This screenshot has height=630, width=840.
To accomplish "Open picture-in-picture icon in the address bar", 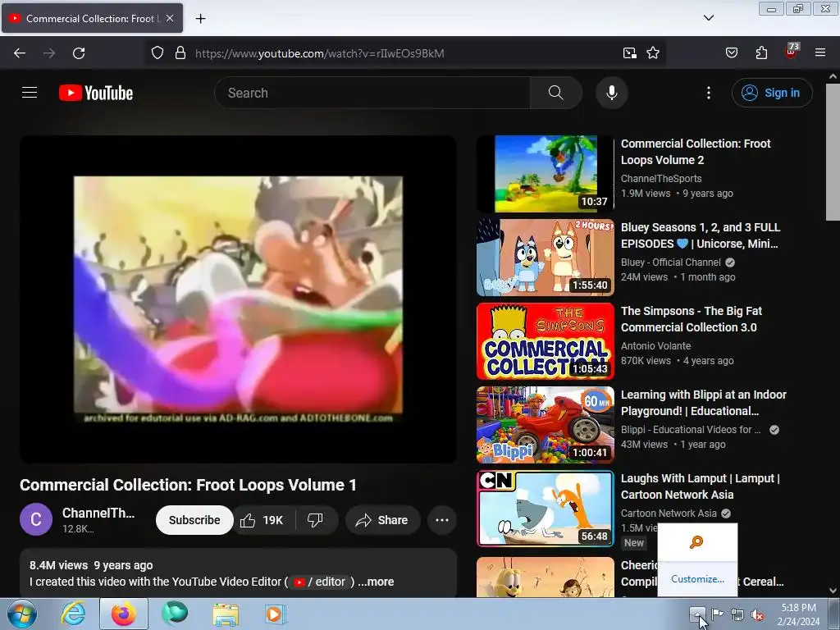I will 629,53.
